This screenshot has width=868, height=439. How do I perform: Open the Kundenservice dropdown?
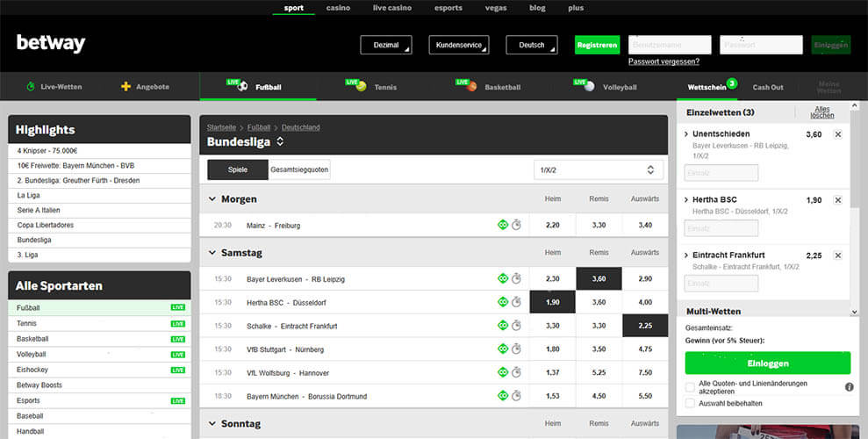[459, 45]
